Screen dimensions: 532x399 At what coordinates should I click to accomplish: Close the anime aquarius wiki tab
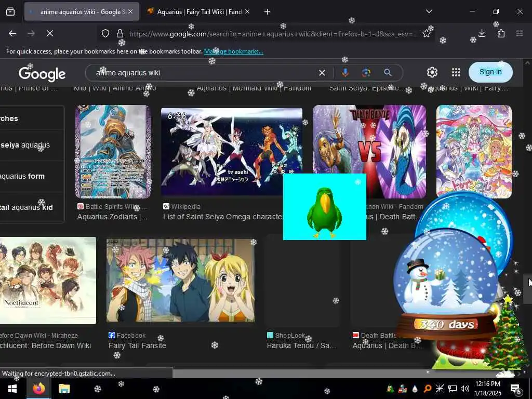(130, 12)
